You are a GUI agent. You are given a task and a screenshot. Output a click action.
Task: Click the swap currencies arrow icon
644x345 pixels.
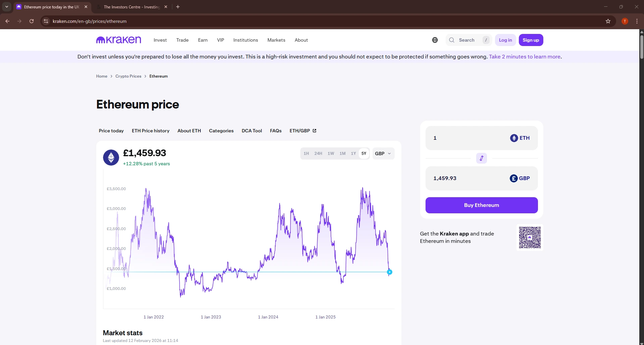pyautogui.click(x=481, y=158)
